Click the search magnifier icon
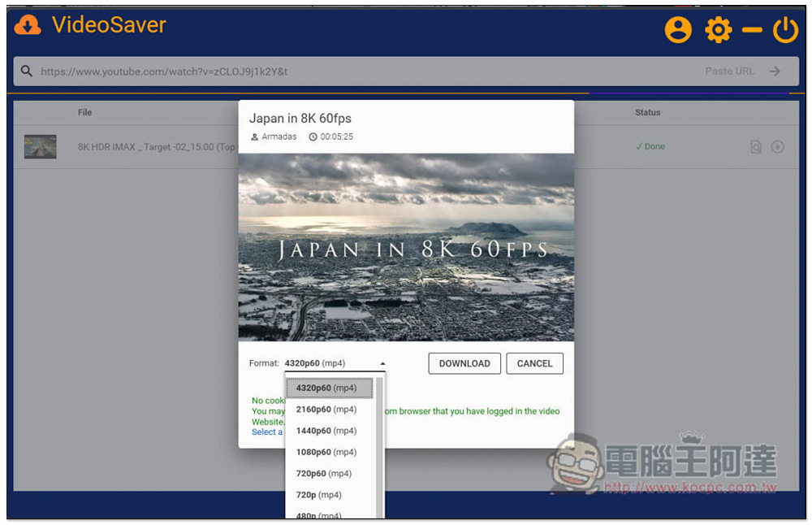The image size is (812, 525). 27,71
